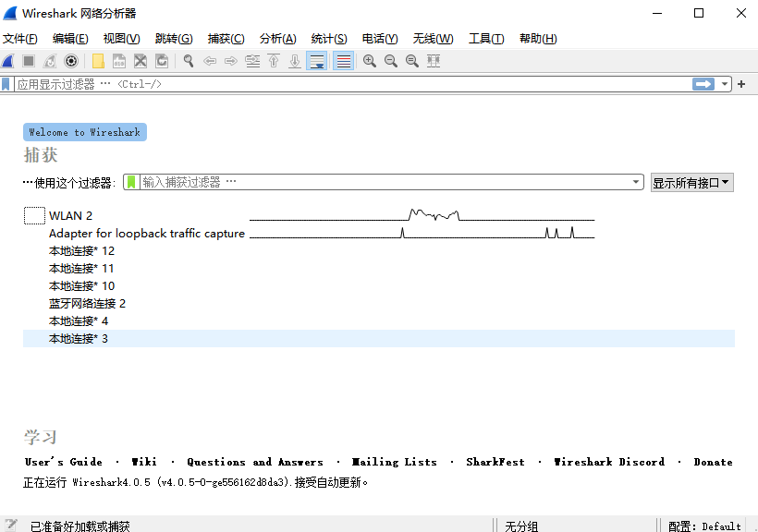Save this capture file icon
Viewport: 758px width, 532px height.
(119, 61)
